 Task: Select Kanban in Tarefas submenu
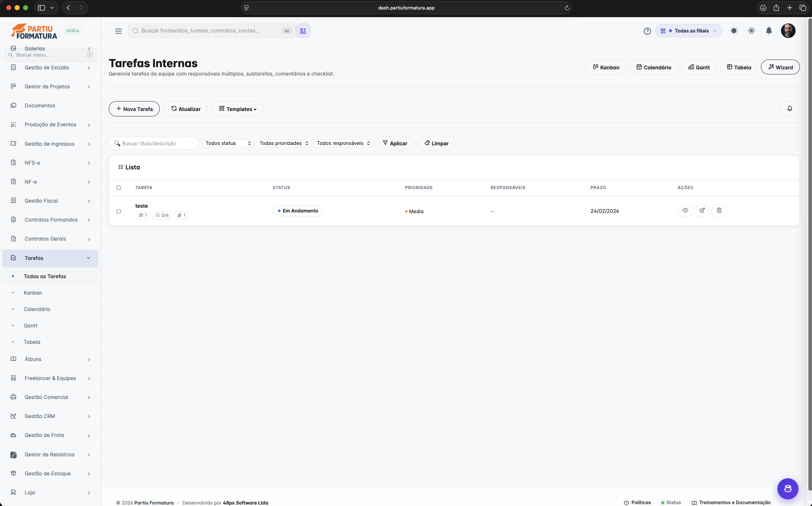click(x=50, y=293)
